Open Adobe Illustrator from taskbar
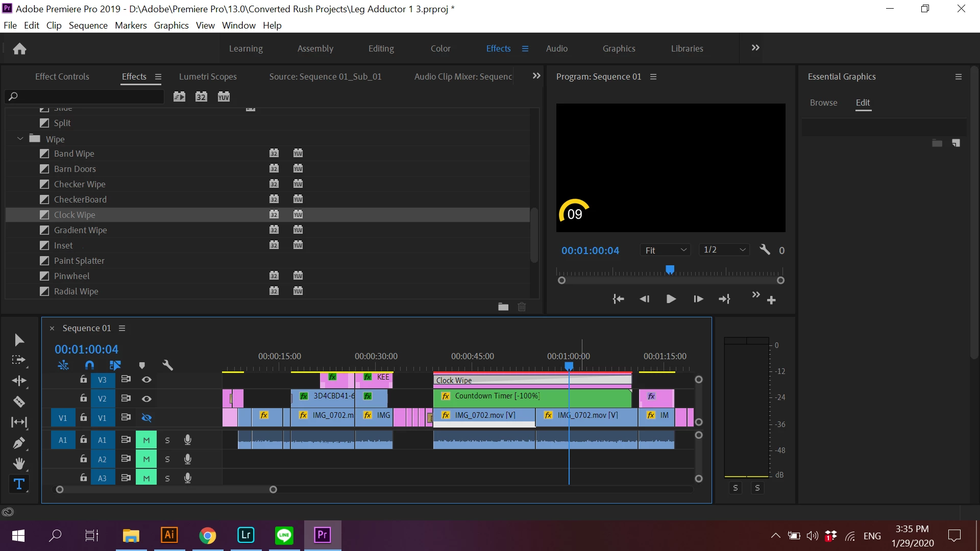The width and height of the screenshot is (980, 551). (169, 535)
